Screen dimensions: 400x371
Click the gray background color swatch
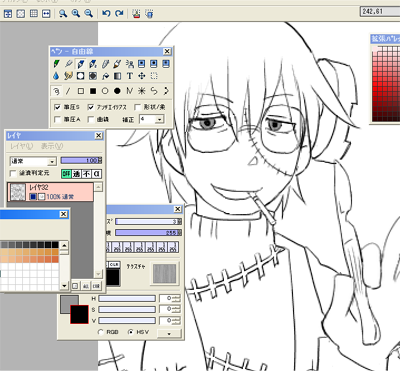(x=67, y=302)
